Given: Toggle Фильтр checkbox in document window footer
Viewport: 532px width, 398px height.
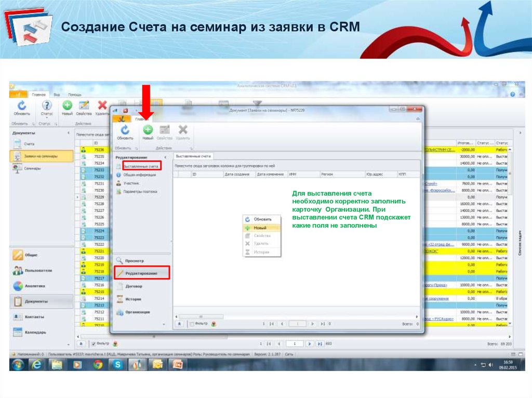Looking at the screenshot, I should point(192,324).
